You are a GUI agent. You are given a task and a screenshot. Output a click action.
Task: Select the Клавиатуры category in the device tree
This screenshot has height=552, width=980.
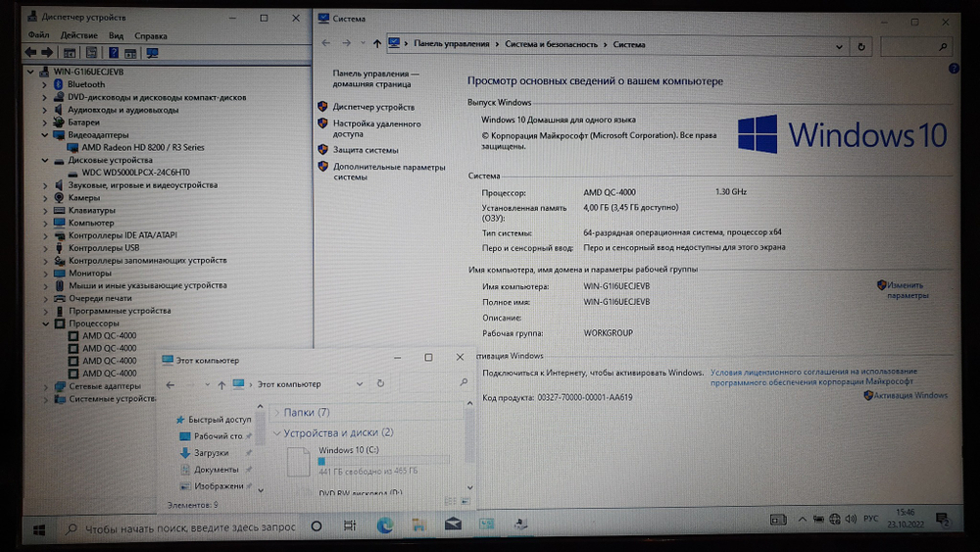coord(92,211)
